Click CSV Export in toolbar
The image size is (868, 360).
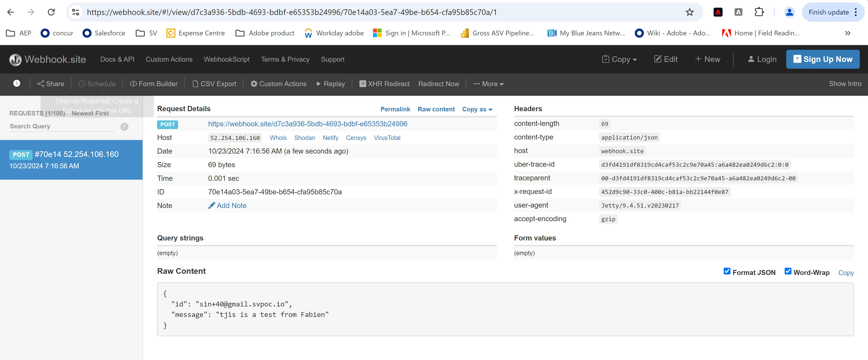tap(214, 84)
